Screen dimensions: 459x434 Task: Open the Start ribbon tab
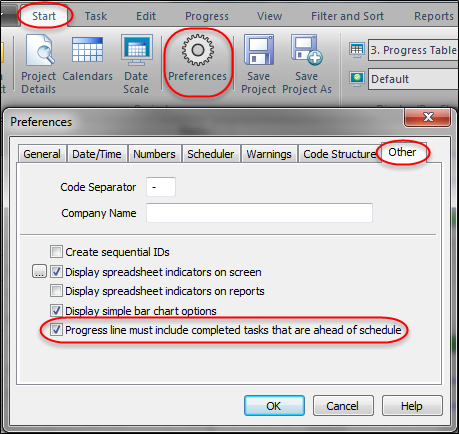point(44,16)
